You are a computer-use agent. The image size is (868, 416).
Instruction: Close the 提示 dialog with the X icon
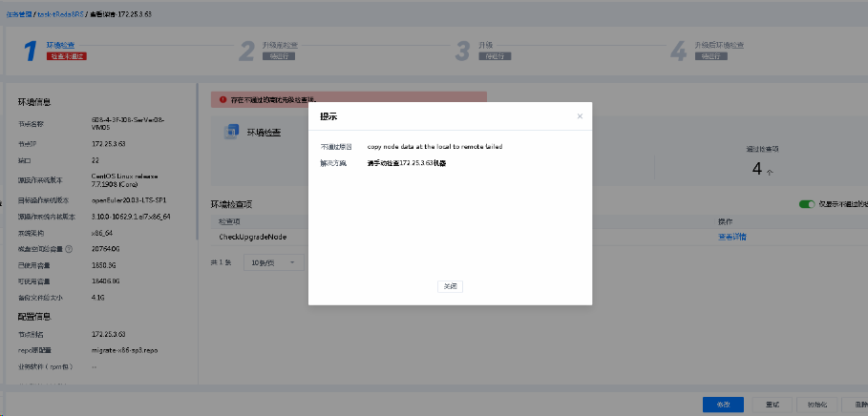(580, 116)
